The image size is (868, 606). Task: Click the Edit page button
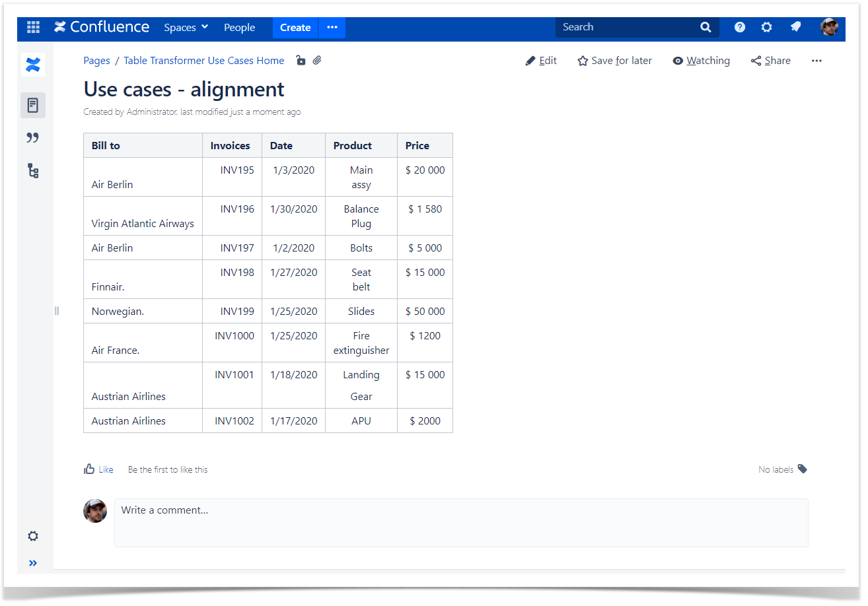541,61
